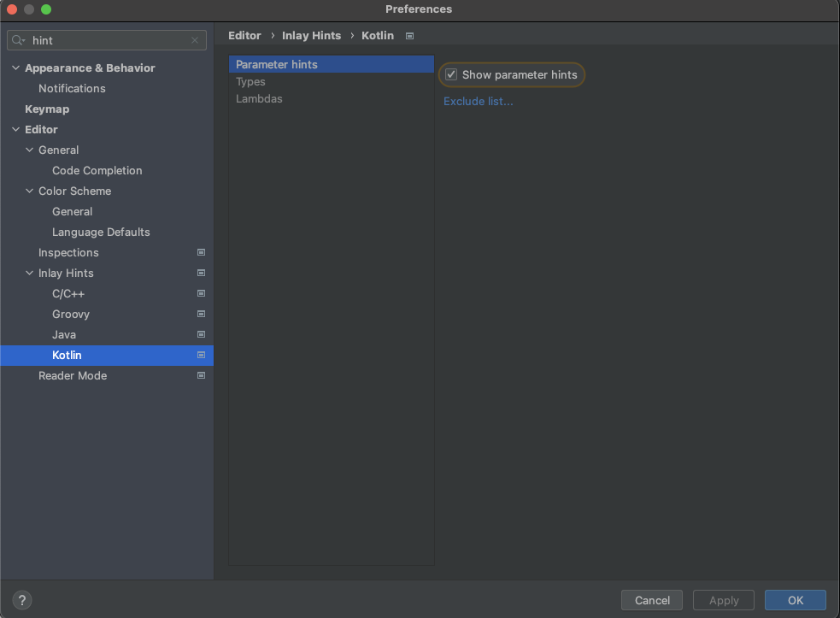Click the Editor breadcrumb
The height and width of the screenshot is (618, 840).
coord(244,35)
